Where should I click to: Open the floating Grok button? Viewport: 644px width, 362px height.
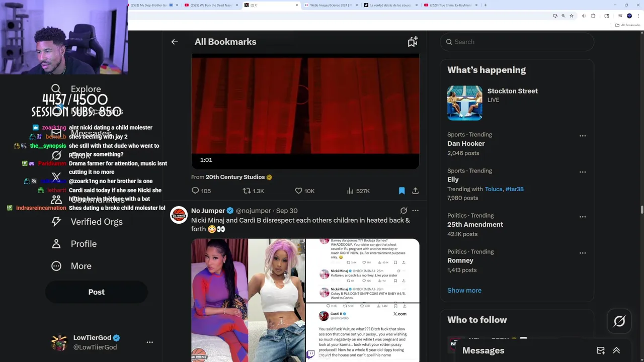619,321
